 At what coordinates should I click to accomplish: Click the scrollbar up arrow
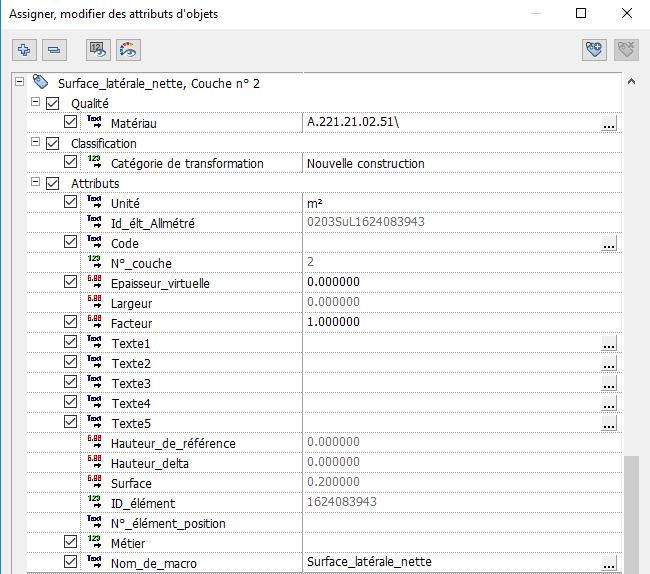tap(631, 82)
